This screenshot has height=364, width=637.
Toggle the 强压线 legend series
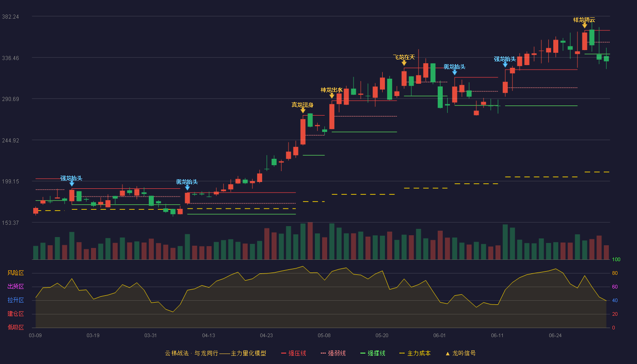(293, 353)
